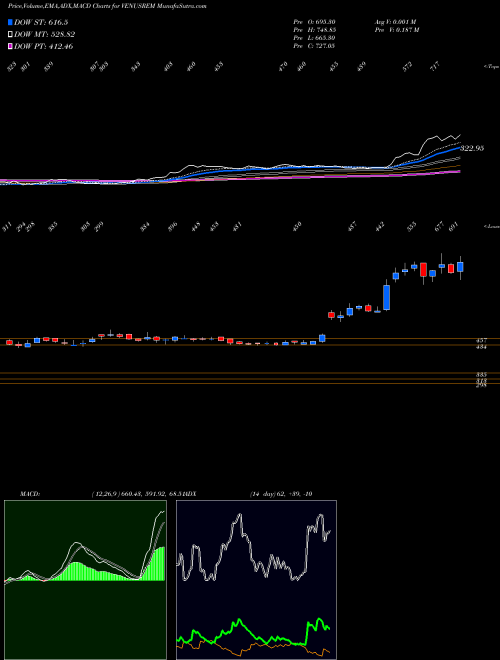Click the 396 low price label

[x=173, y=227]
